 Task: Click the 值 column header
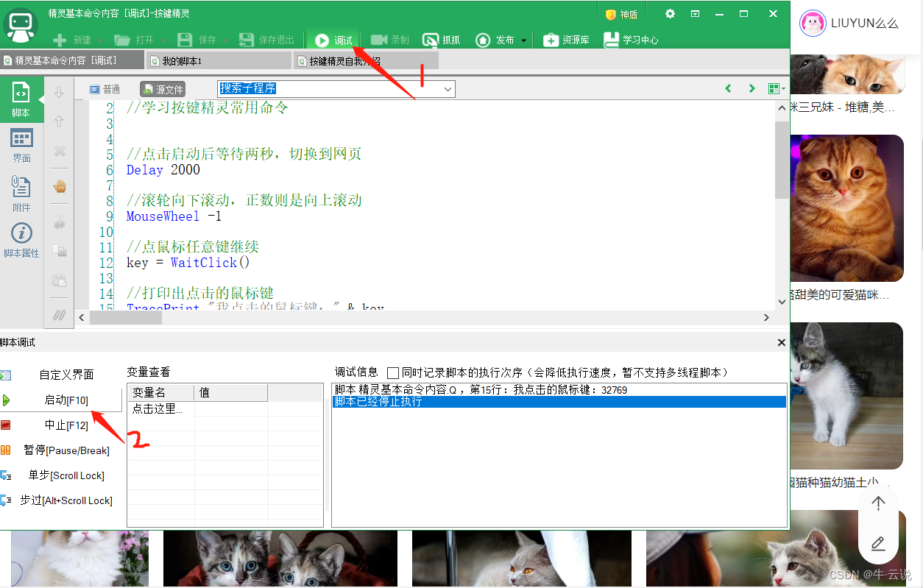(231, 392)
